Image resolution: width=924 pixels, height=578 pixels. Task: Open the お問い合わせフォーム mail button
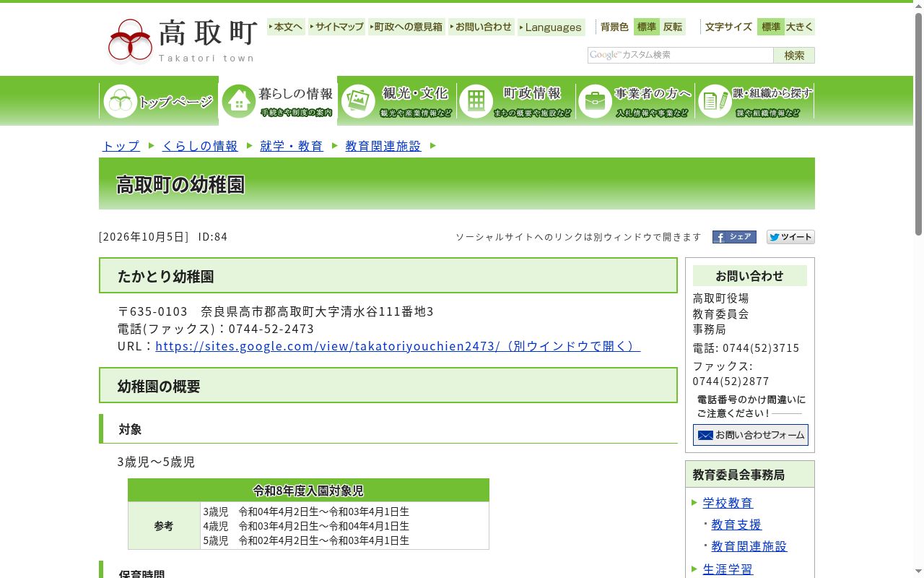point(751,435)
